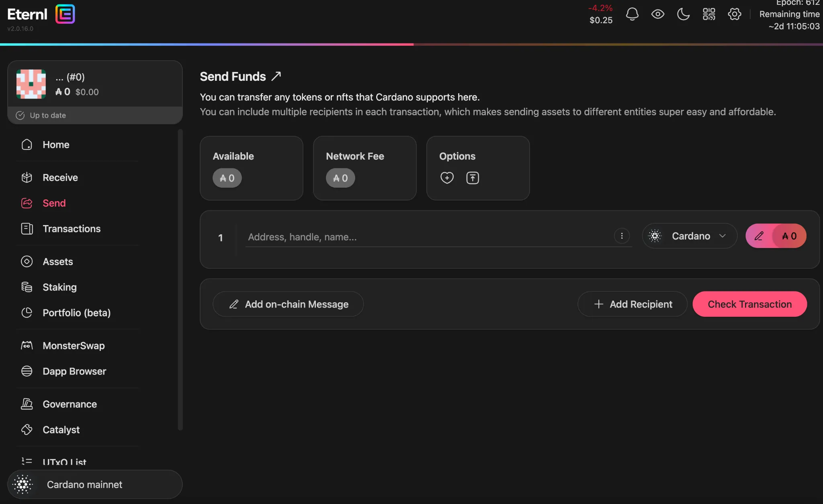Switch theme using the moon icon
This screenshot has width=823, height=504.
[683, 14]
